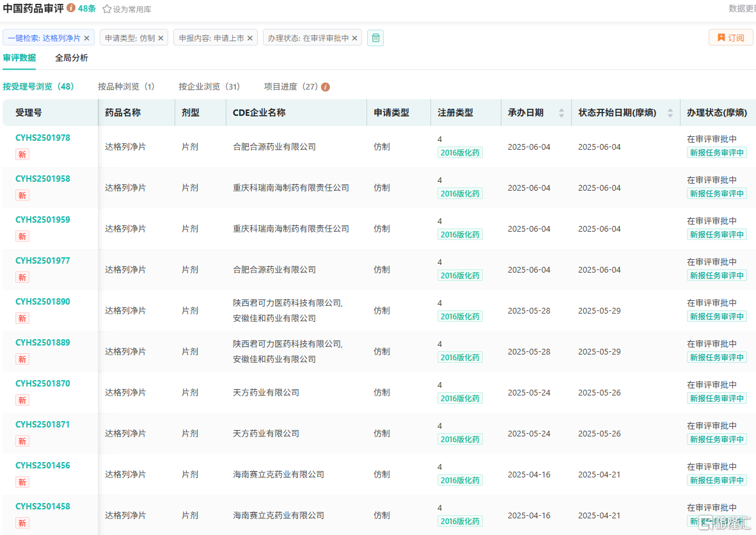Open acceptance number CYHS2501870
This screenshot has height=535, width=756.
point(43,384)
